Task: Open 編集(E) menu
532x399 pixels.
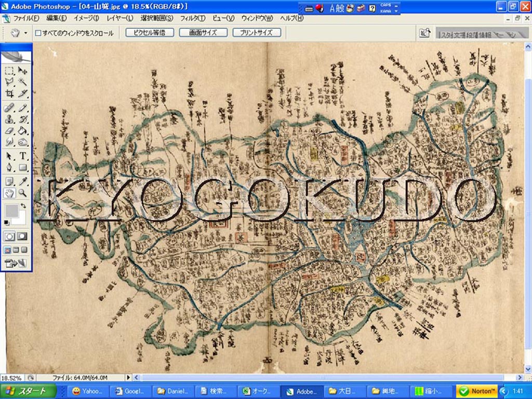Action: (56, 18)
